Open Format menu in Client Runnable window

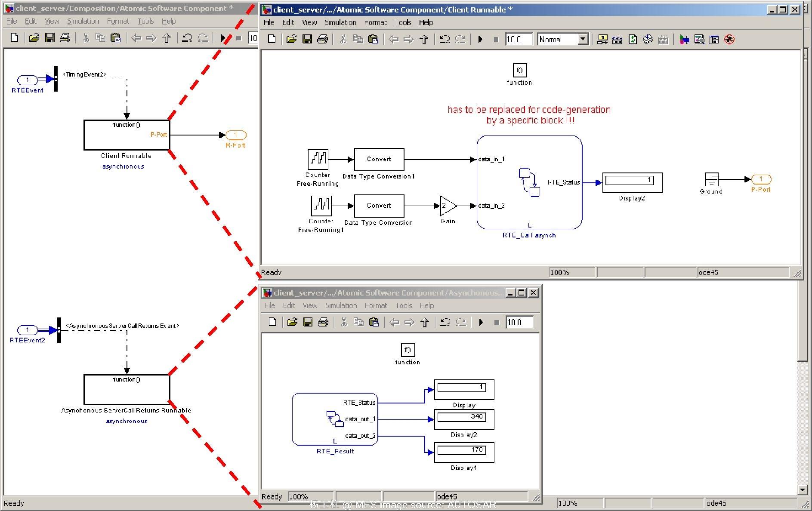coord(375,22)
